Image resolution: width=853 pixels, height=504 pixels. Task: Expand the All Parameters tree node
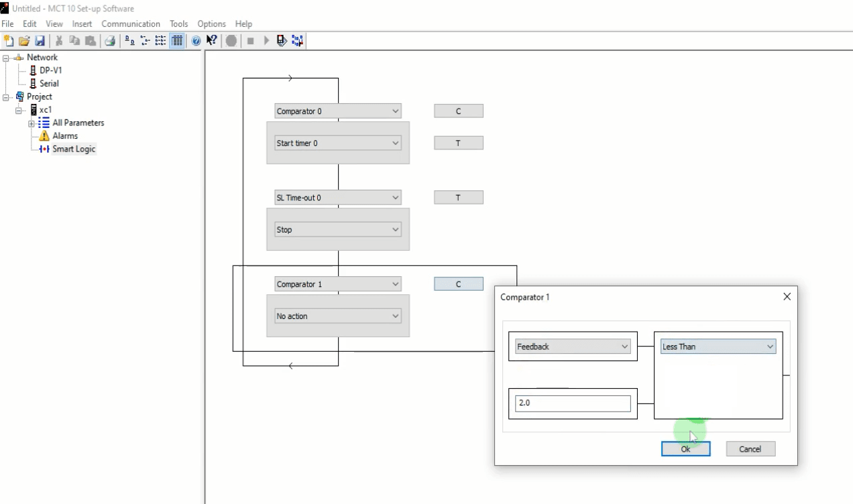(x=31, y=123)
